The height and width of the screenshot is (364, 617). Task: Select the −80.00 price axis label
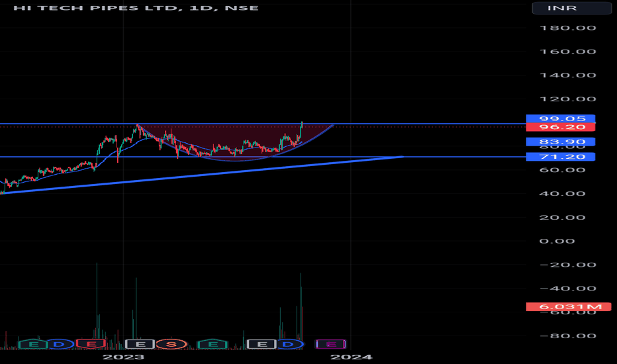568,336
